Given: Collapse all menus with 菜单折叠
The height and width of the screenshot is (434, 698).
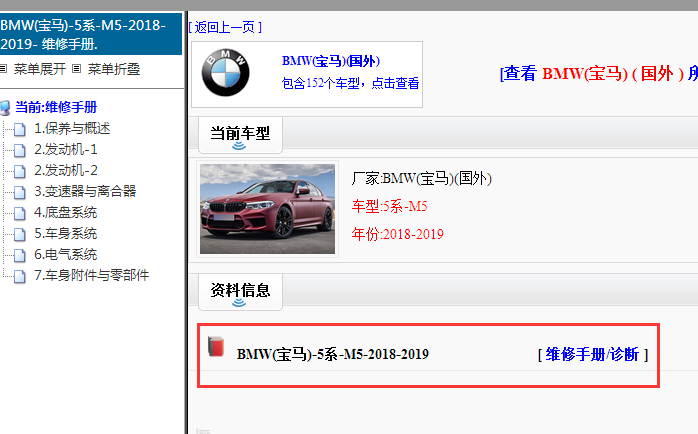Looking at the screenshot, I should pyautogui.click(x=114, y=69).
